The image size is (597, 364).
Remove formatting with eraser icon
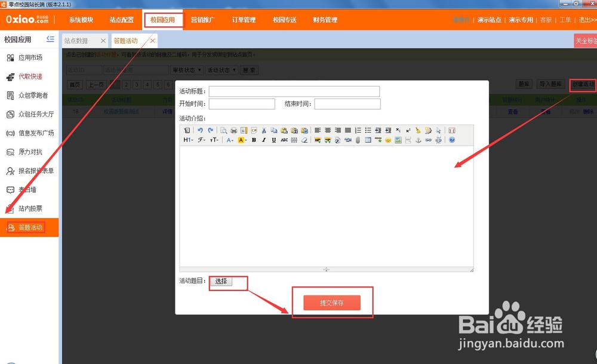point(304,140)
